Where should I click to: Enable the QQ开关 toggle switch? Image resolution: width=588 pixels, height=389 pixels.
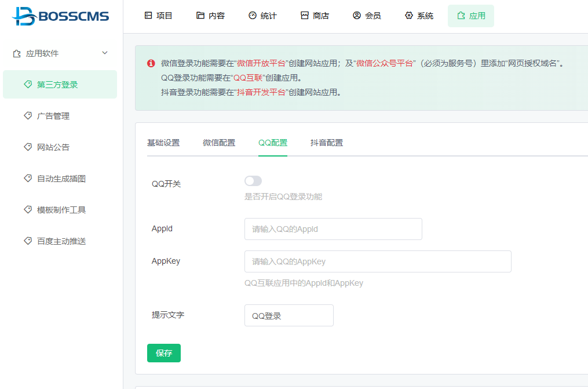(253, 181)
